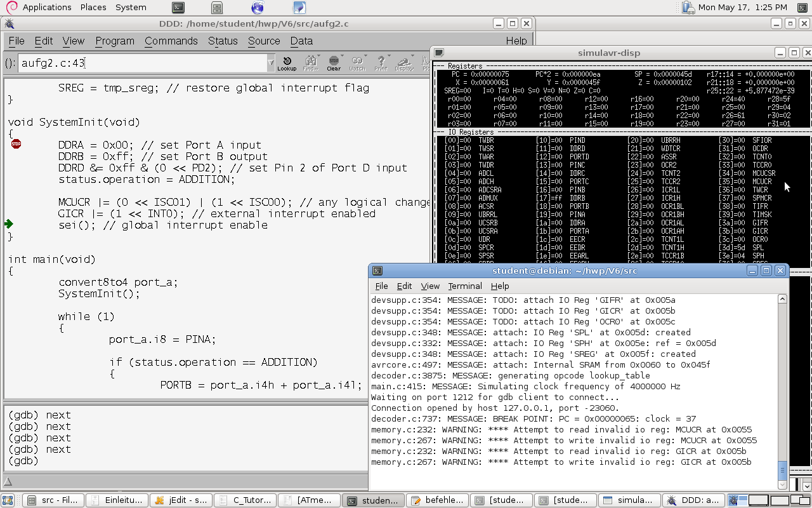Click the terminal scrollbar down arrow

coord(782,485)
